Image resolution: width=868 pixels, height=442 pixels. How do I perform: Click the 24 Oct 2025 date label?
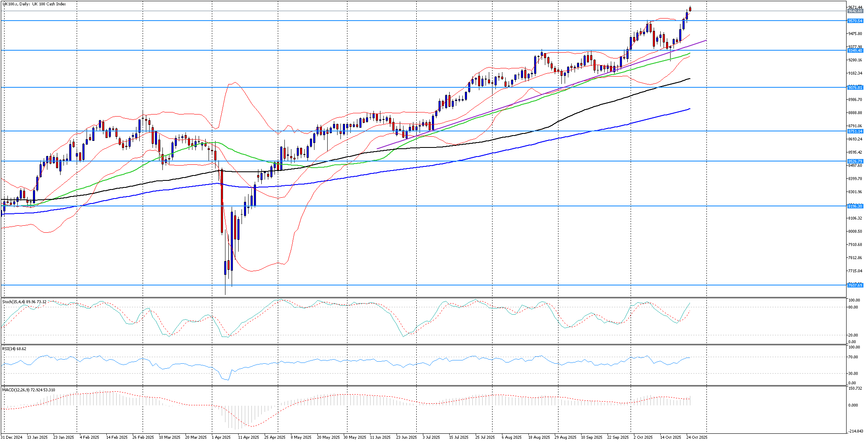point(697,437)
